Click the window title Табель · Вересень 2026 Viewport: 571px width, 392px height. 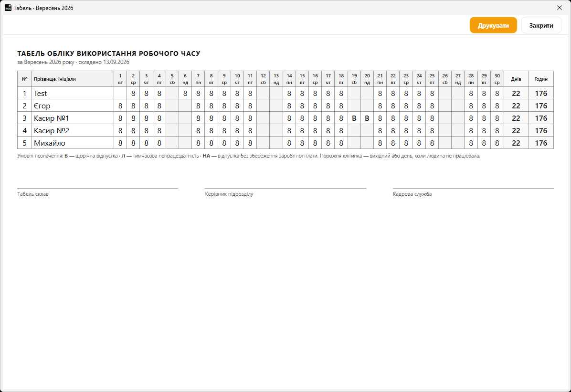[43, 8]
